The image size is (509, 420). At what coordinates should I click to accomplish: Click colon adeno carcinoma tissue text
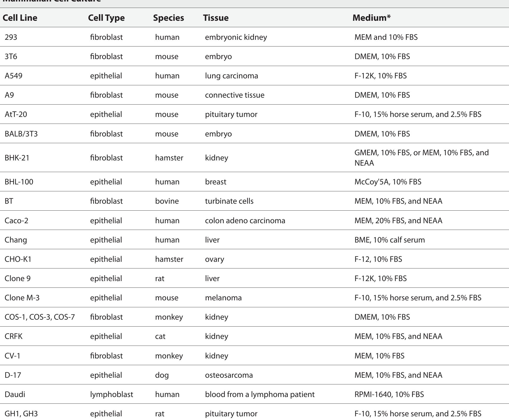click(245, 221)
